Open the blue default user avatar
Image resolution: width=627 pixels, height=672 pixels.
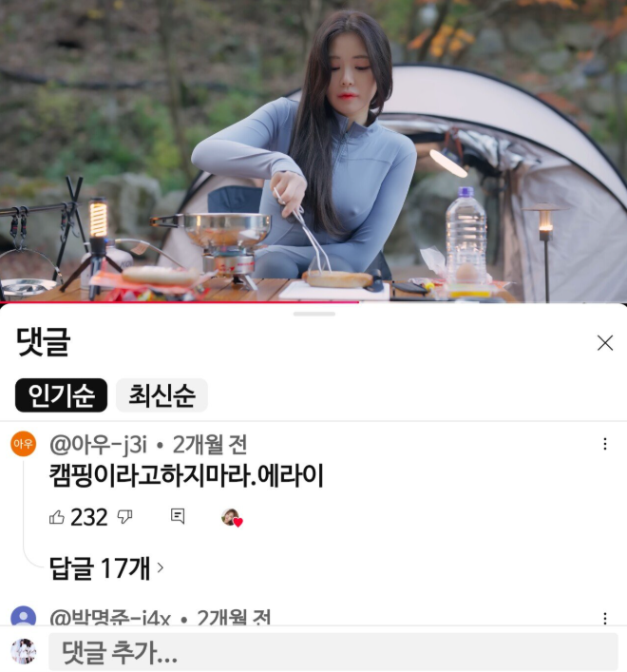pyautogui.click(x=23, y=616)
